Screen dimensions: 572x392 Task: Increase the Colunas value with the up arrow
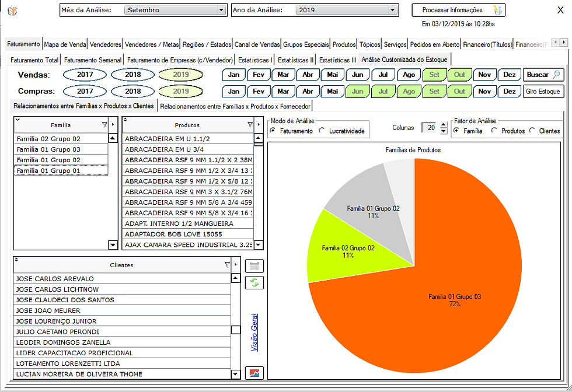444,125
